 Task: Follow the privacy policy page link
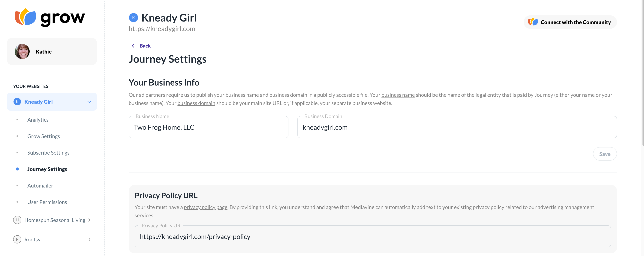point(206,207)
